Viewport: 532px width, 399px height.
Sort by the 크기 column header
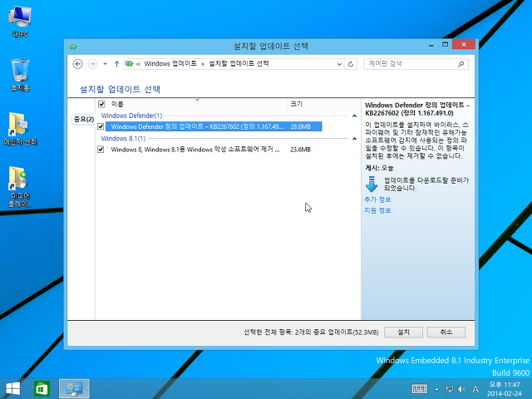click(305, 104)
